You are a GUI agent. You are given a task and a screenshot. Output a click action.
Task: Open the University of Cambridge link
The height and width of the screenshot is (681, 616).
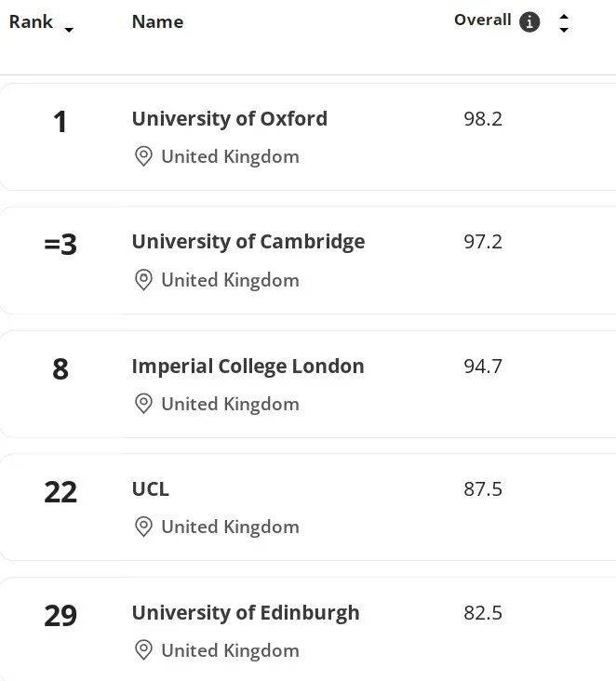tap(248, 242)
